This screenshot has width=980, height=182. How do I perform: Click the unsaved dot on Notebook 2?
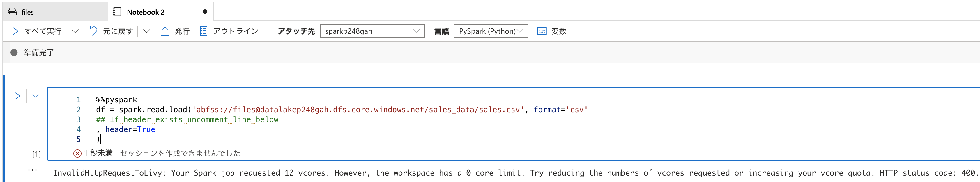point(205,12)
